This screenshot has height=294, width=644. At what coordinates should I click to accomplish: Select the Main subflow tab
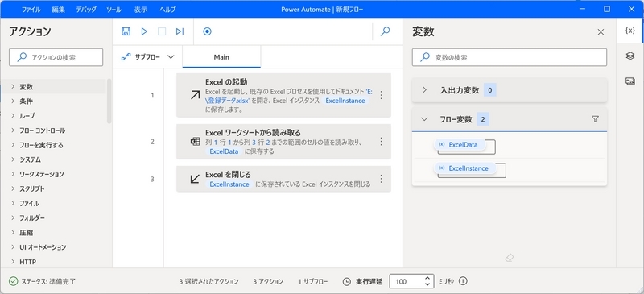[221, 57]
